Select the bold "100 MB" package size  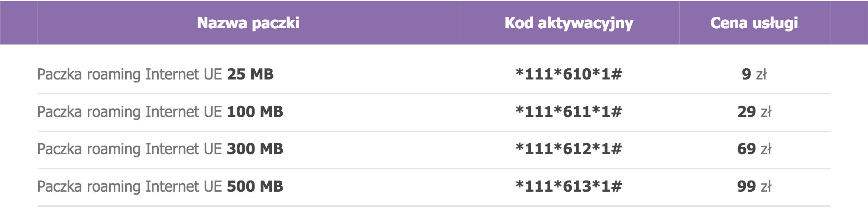255,112
